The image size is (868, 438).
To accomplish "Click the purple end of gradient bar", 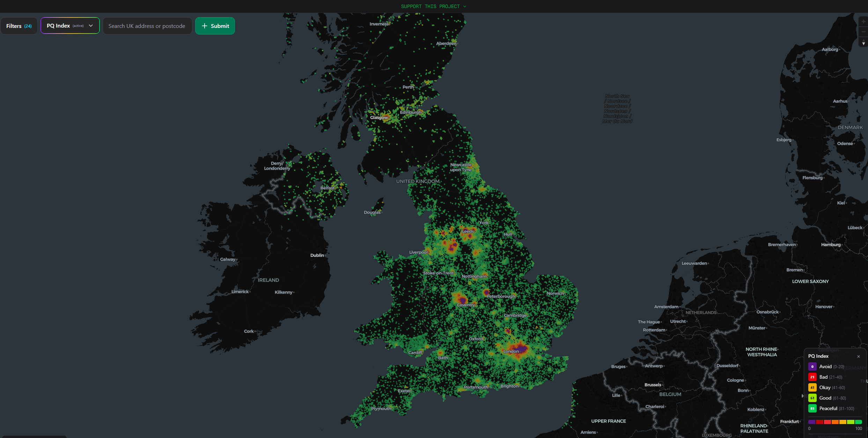I will point(812,422).
